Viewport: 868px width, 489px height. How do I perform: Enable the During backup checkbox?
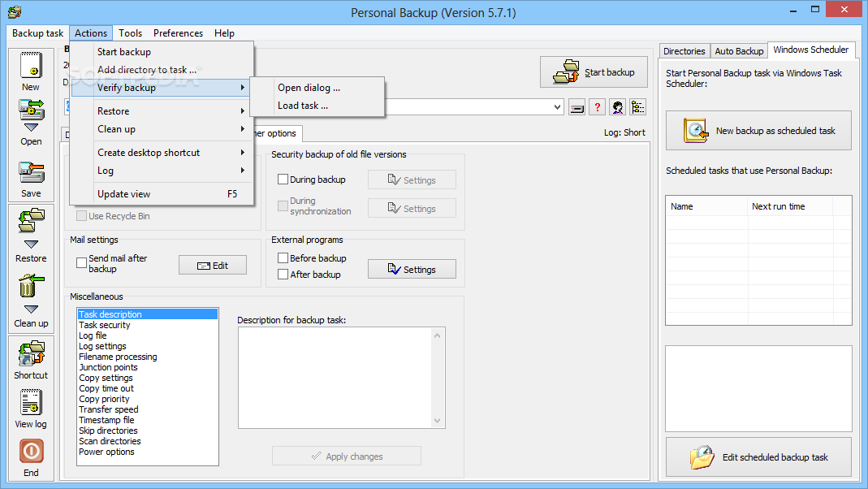click(283, 180)
